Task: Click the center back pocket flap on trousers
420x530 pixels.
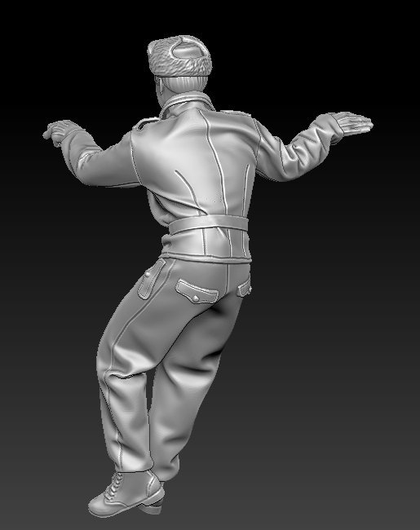Action: [x=197, y=292]
